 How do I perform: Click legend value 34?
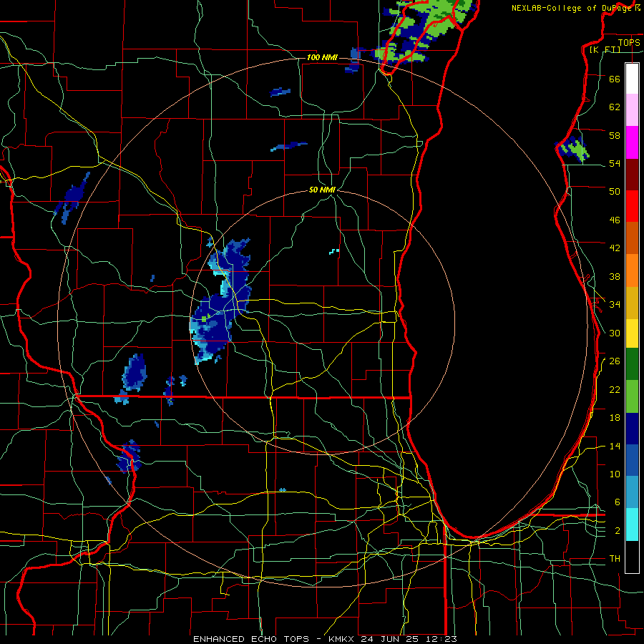tap(615, 305)
